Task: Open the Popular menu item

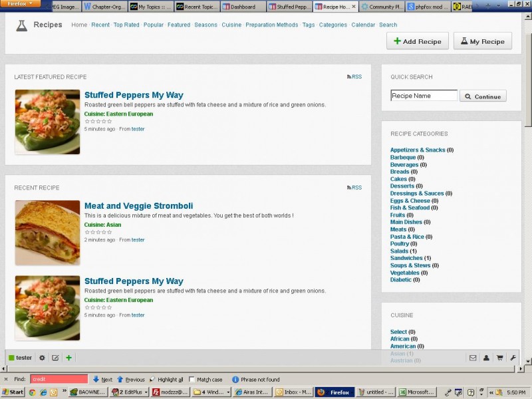Action: [x=154, y=25]
